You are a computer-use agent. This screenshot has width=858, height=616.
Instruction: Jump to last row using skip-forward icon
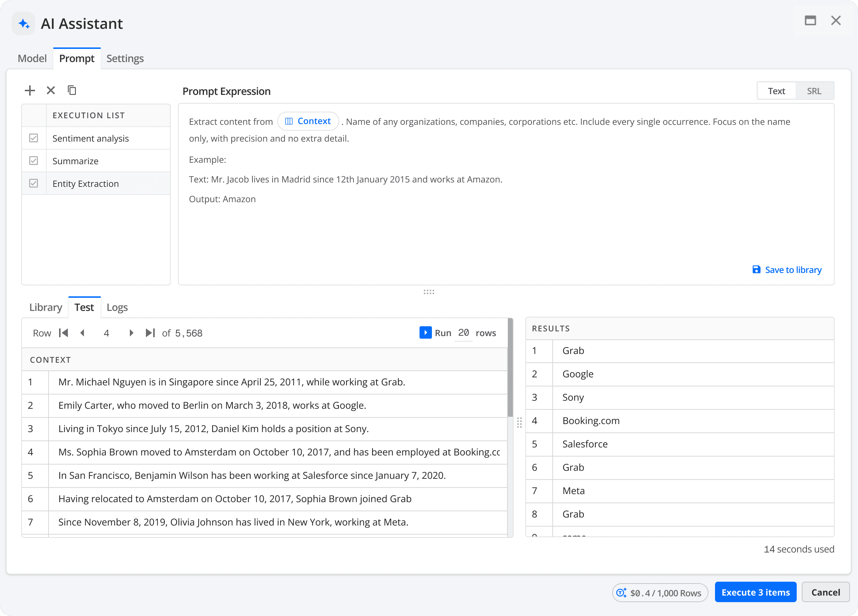click(x=150, y=333)
